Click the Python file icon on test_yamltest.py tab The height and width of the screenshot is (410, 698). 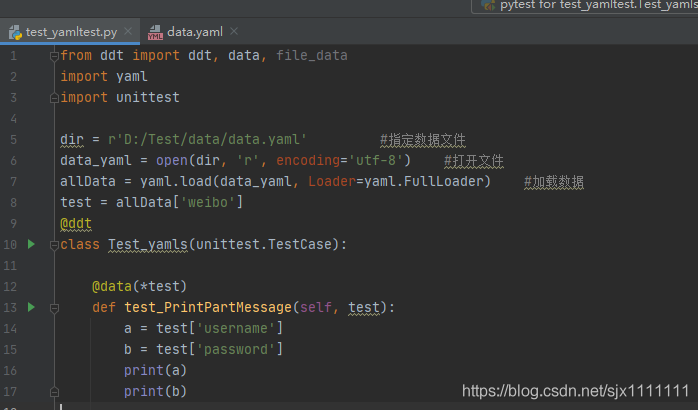point(15,32)
